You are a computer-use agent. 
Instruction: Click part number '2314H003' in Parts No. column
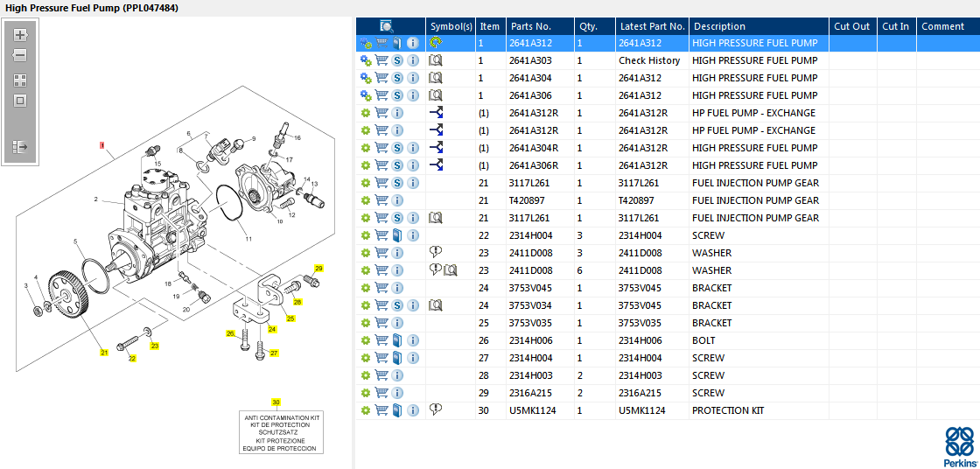[530, 376]
